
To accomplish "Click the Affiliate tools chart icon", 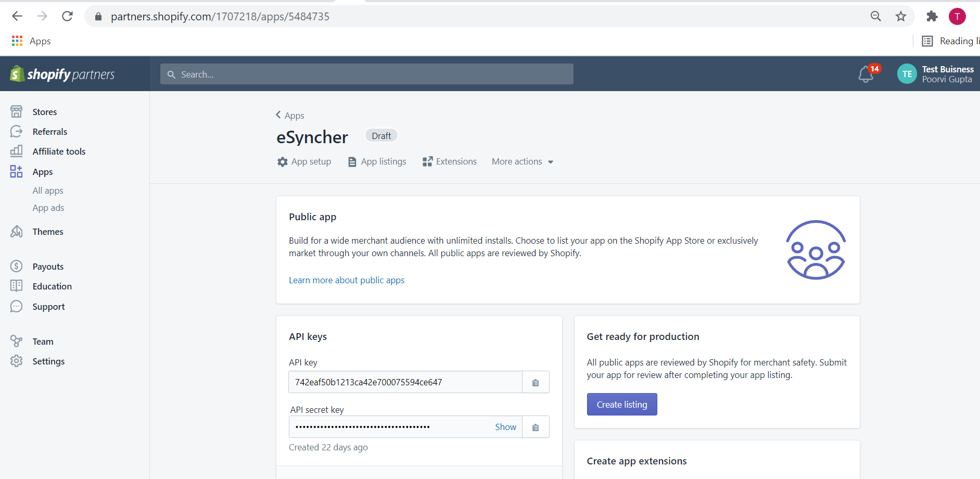I will coord(17,151).
